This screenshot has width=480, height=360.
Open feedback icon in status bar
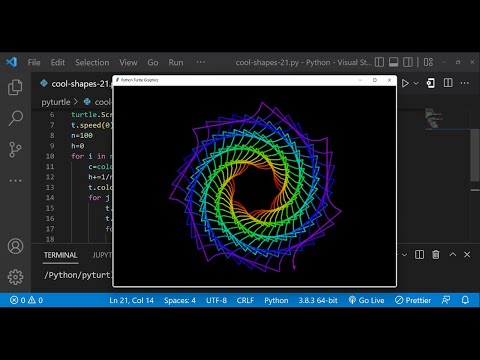point(446,300)
